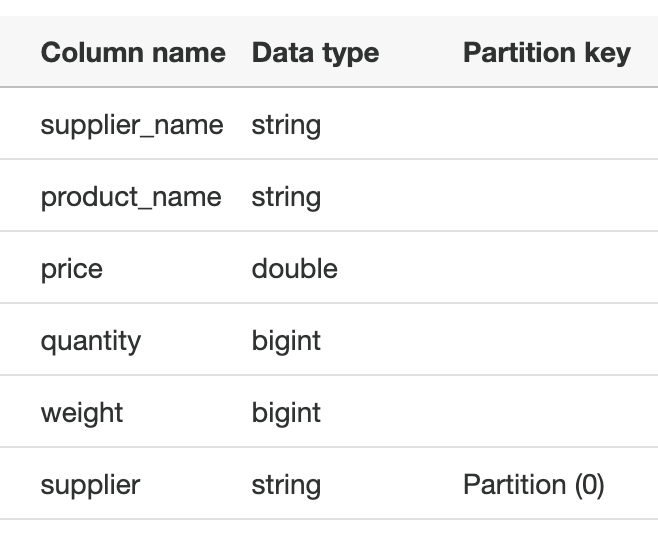Click the double data type cell
This screenshot has width=658, height=538.
pyautogui.click(x=295, y=269)
